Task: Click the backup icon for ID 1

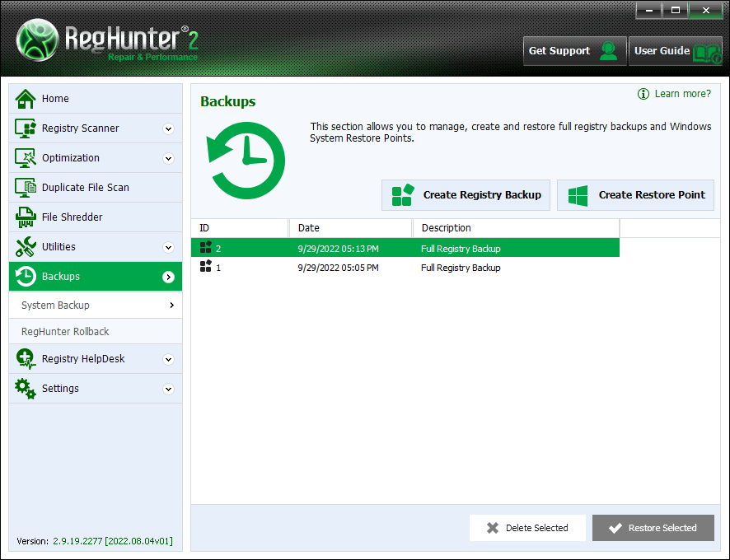Action: pos(206,267)
